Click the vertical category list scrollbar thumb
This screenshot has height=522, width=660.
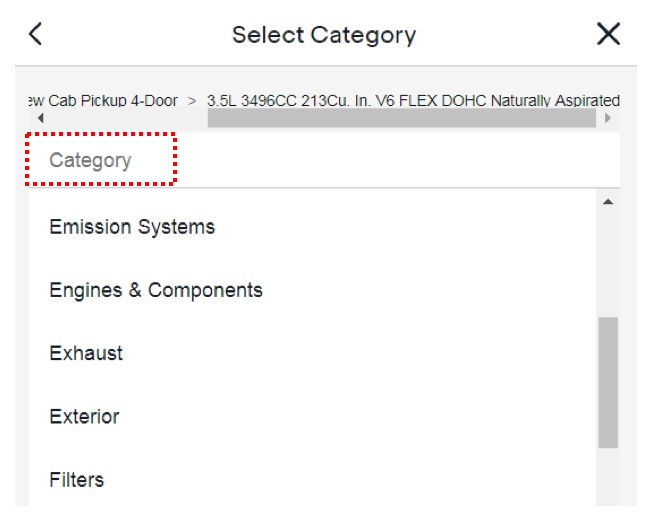pyautogui.click(x=608, y=382)
